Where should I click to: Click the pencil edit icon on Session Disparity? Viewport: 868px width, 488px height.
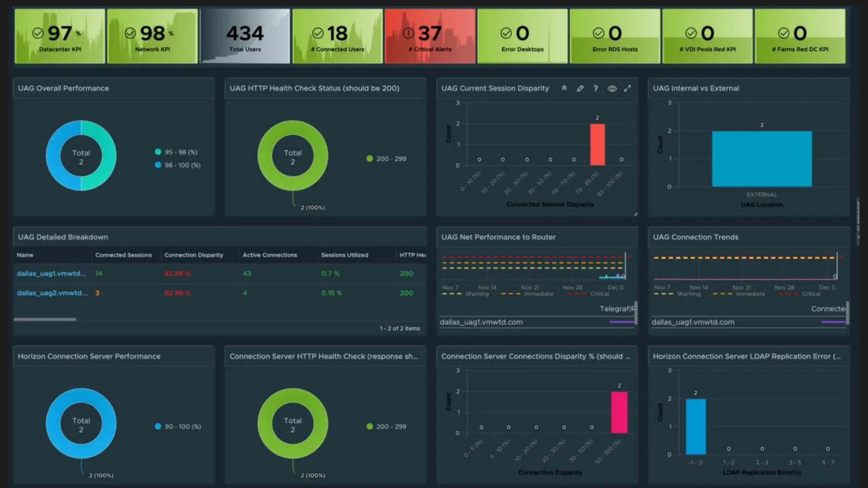(580, 88)
